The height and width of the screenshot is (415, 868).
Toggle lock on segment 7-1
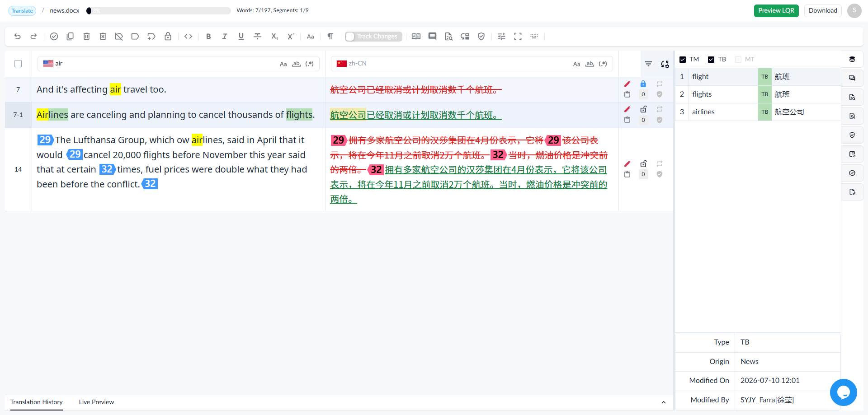pos(643,109)
